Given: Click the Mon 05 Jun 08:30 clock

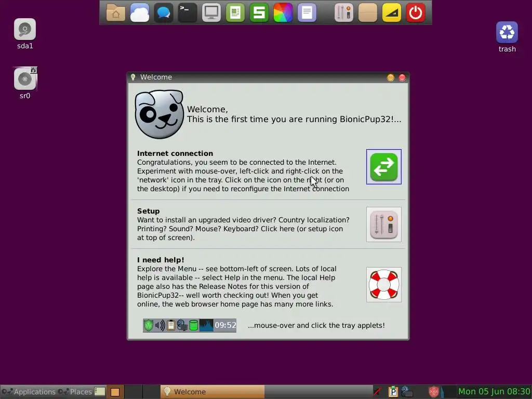Looking at the screenshot, I should tap(494, 392).
